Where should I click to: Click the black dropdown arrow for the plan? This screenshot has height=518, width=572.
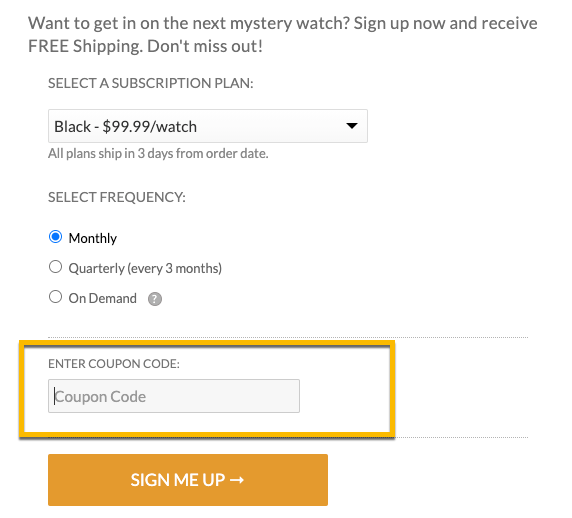[x=352, y=126]
